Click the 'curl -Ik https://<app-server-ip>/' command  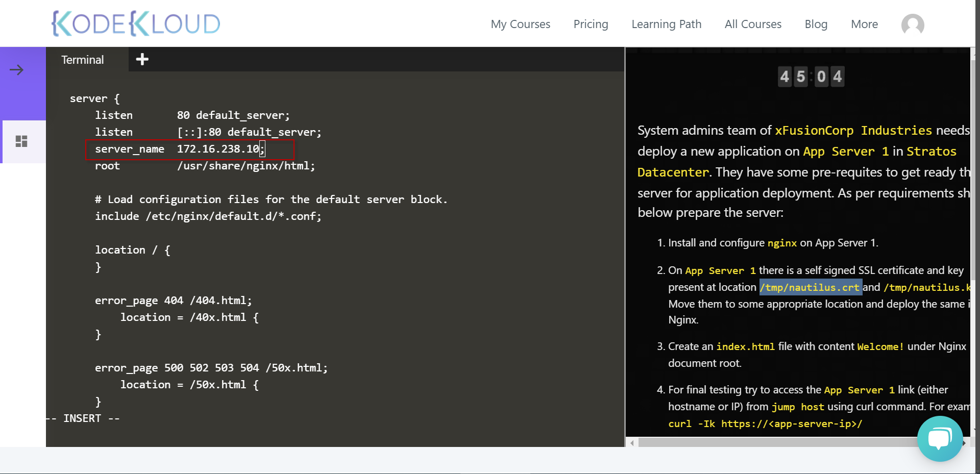[x=765, y=423]
